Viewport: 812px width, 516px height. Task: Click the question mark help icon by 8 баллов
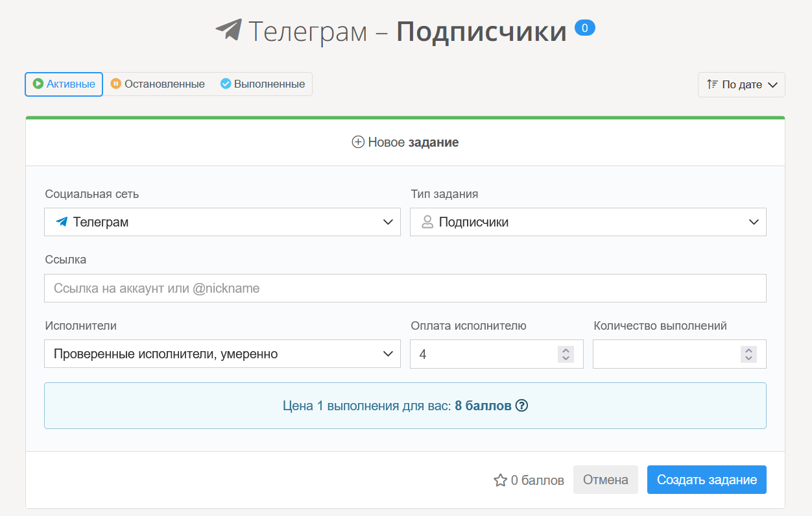[x=521, y=406]
